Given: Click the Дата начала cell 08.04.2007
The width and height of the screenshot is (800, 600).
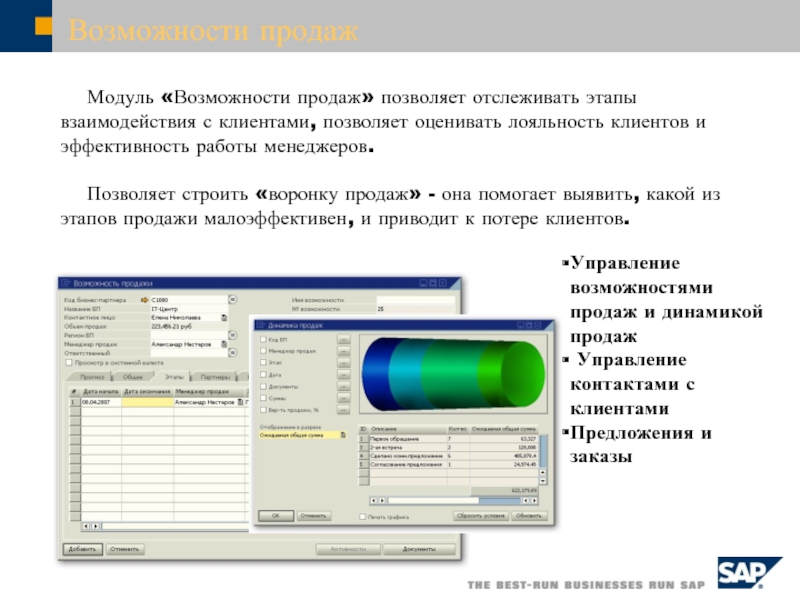Looking at the screenshot, I should tap(101, 402).
